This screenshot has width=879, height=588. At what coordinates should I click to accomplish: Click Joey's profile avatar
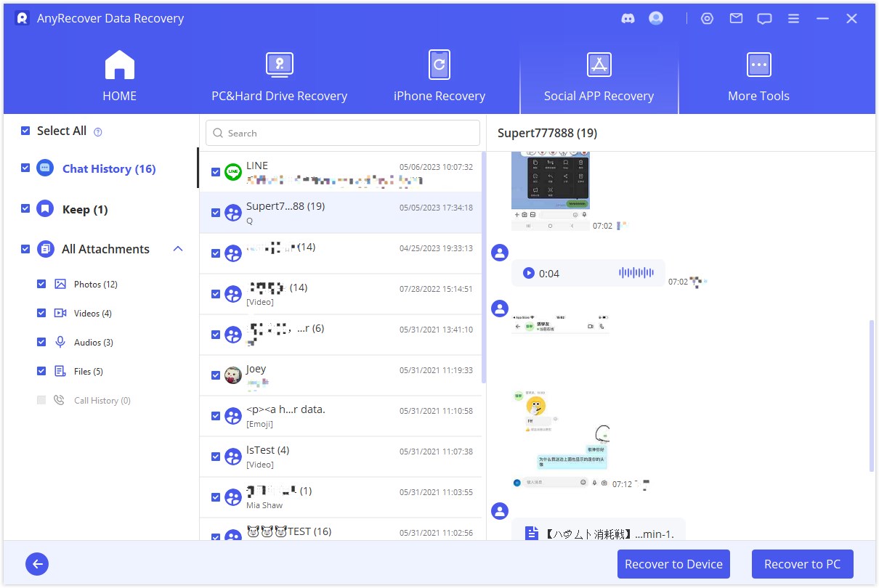point(233,375)
